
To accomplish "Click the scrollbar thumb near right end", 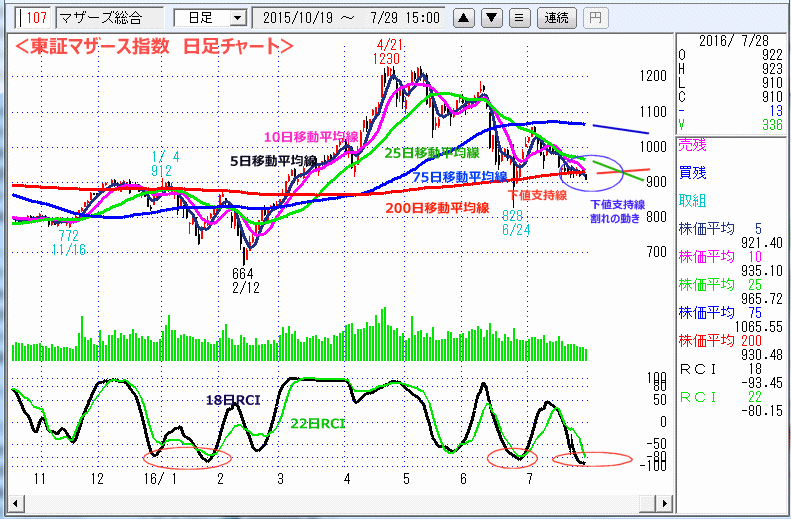I will pyautogui.click(x=648, y=503).
